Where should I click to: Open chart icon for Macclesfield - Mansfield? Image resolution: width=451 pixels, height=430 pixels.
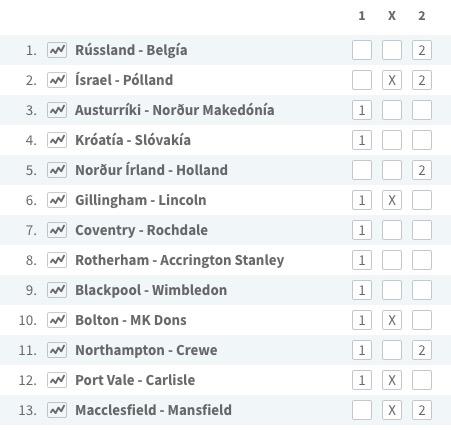click(57, 410)
